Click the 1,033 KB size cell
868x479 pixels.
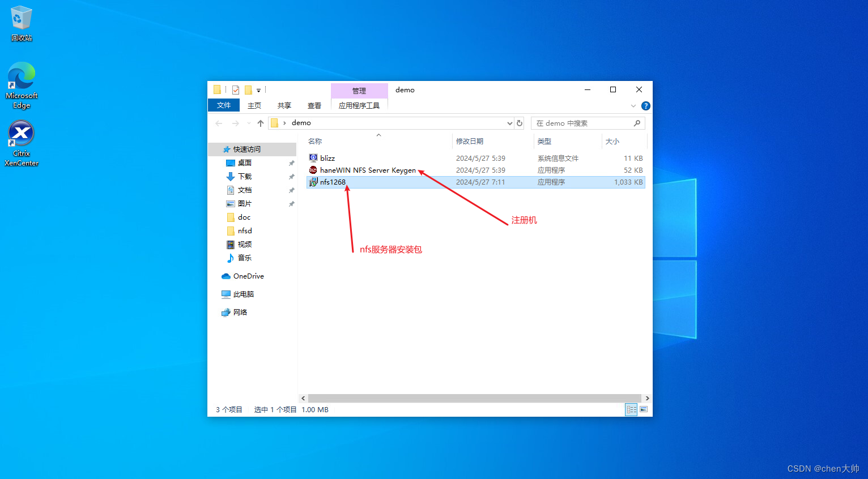(628, 182)
